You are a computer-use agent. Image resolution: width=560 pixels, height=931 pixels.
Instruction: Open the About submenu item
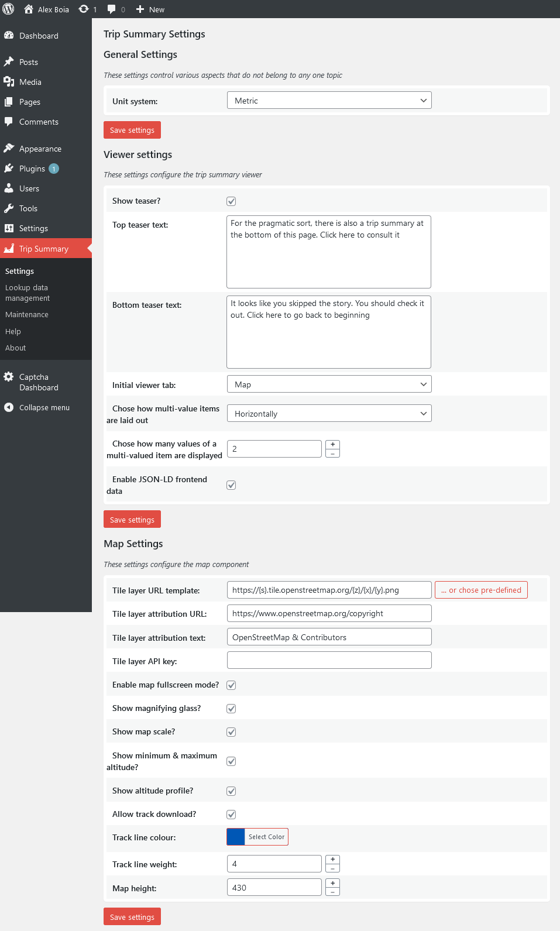click(x=16, y=348)
